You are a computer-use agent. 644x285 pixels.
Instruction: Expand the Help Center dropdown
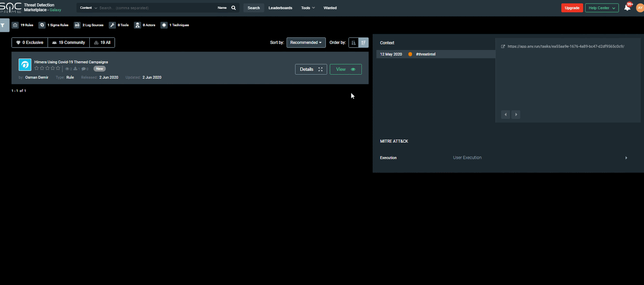pyautogui.click(x=602, y=8)
